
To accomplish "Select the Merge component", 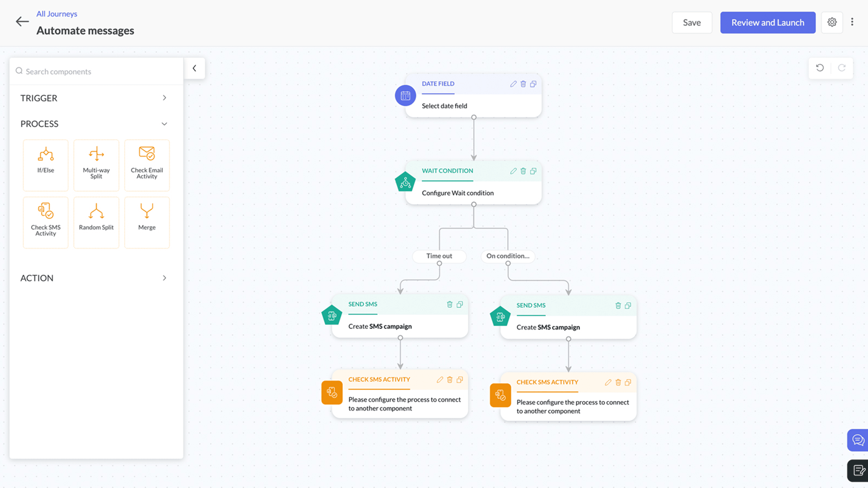I will (147, 222).
